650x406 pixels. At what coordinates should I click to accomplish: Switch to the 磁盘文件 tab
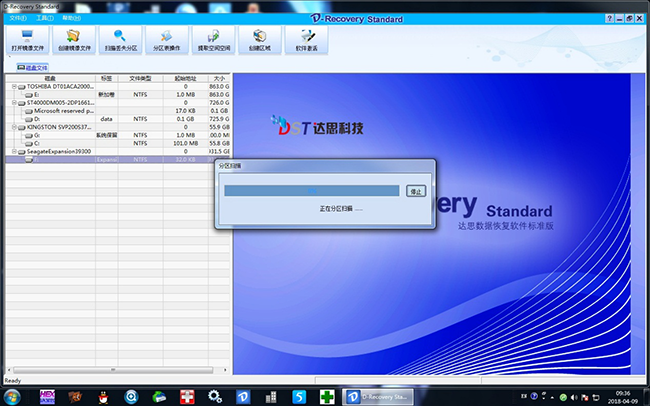tap(33, 68)
